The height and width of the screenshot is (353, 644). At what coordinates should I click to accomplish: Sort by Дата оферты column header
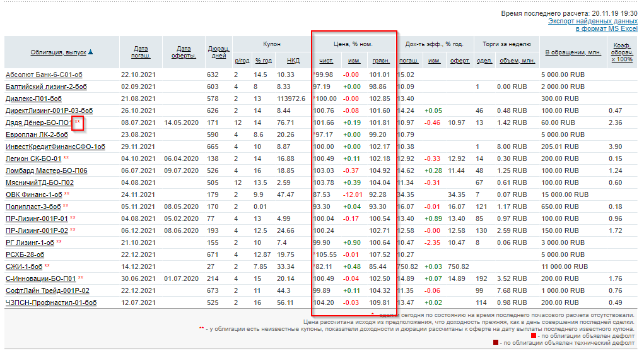click(x=184, y=52)
